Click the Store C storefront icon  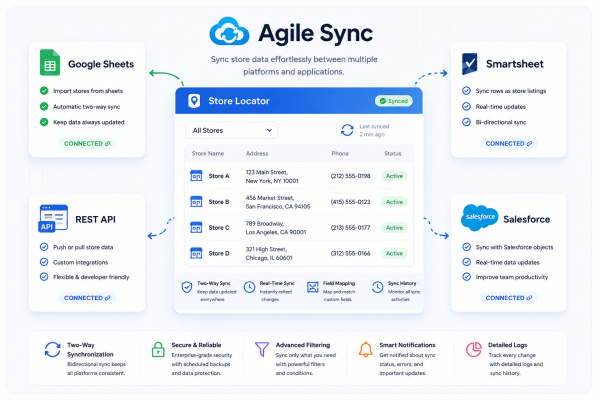(196, 227)
